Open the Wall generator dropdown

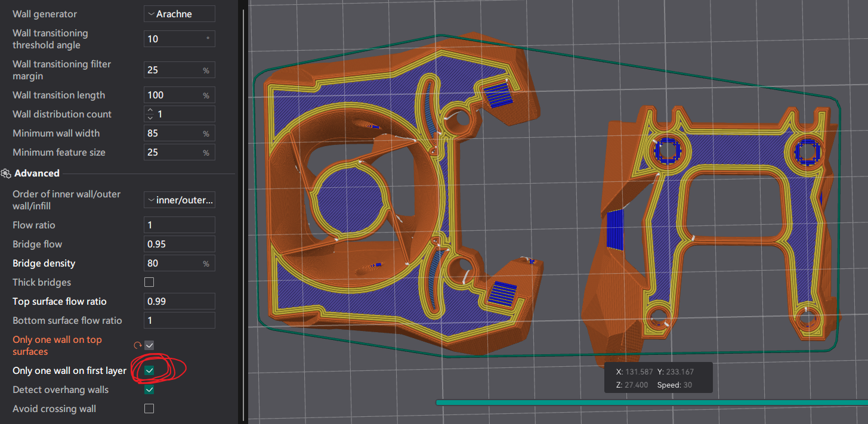tap(179, 13)
